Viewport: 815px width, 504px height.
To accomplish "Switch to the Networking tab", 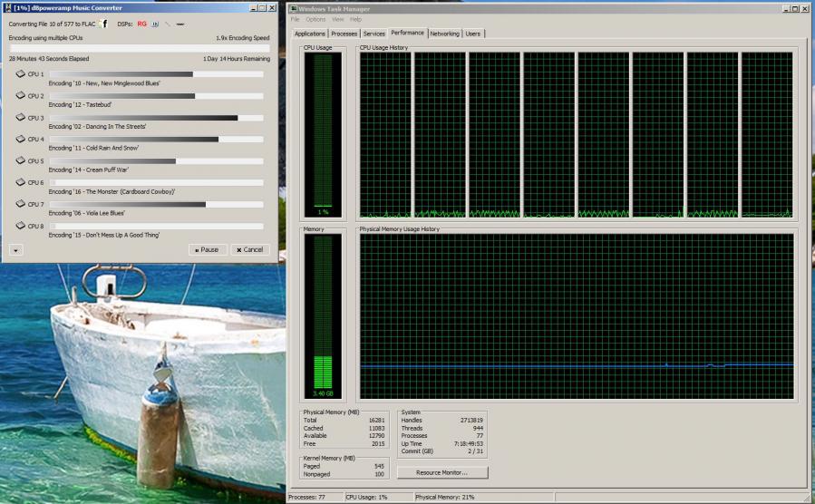I will (444, 34).
